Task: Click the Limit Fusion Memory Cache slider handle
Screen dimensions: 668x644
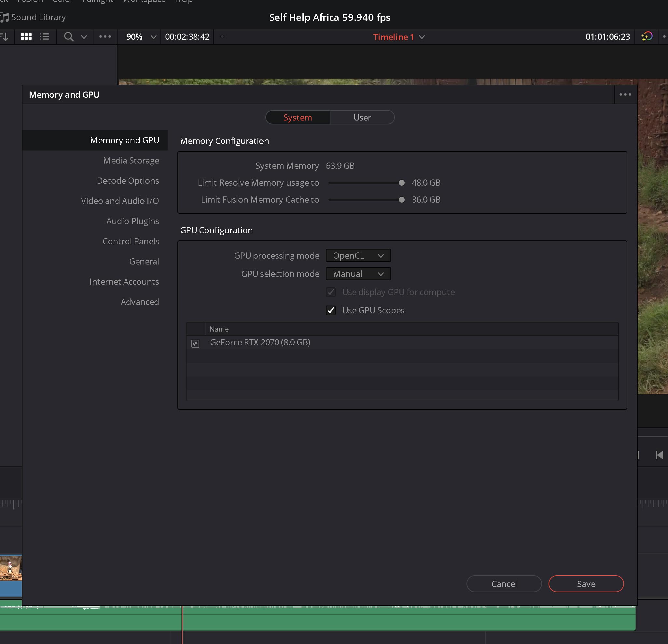Action: point(401,200)
